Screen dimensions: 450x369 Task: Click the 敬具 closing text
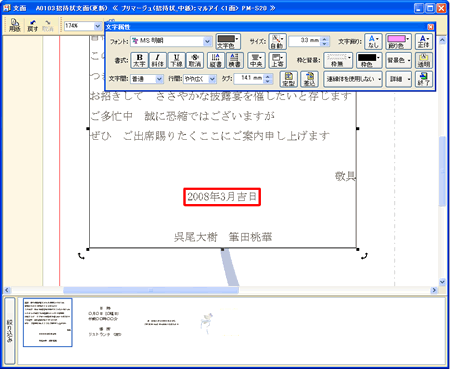345,176
